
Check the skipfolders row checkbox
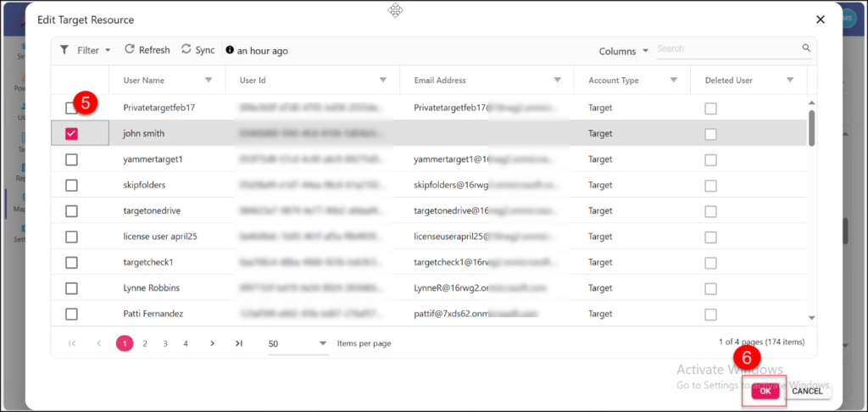(x=71, y=185)
